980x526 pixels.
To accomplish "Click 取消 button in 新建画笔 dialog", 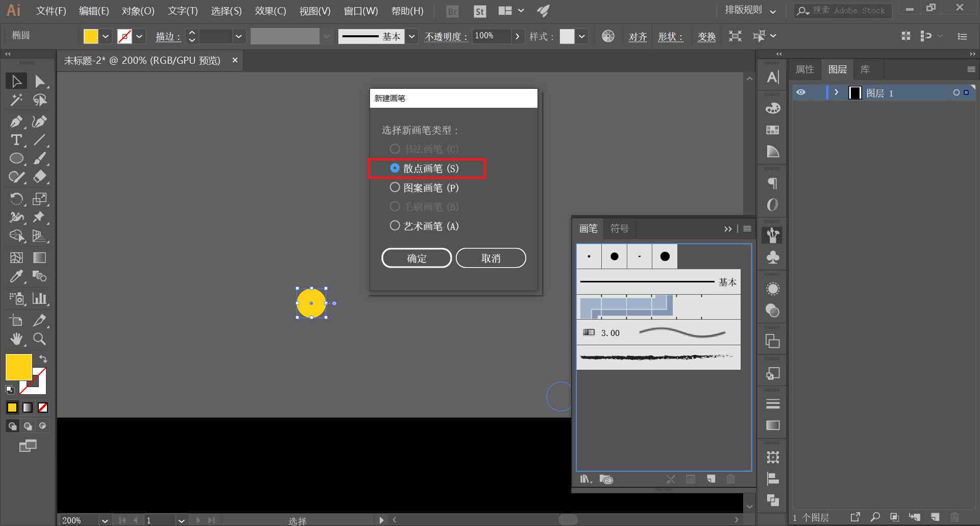I will pyautogui.click(x=491, y=258).
